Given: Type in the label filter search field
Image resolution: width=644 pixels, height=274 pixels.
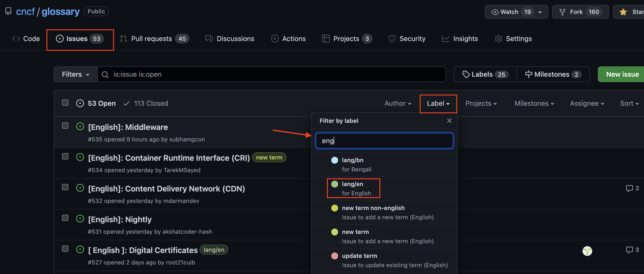Looking at the screenshot, I should pyautogui.click(x=384, y=140).
